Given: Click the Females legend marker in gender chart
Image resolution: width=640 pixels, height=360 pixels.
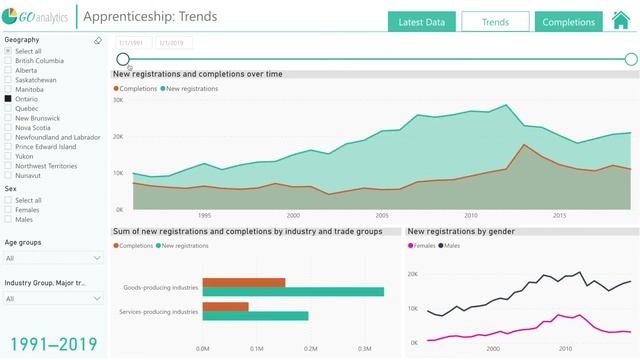Looking at the screenshot, I should click(x=410, y=246).
